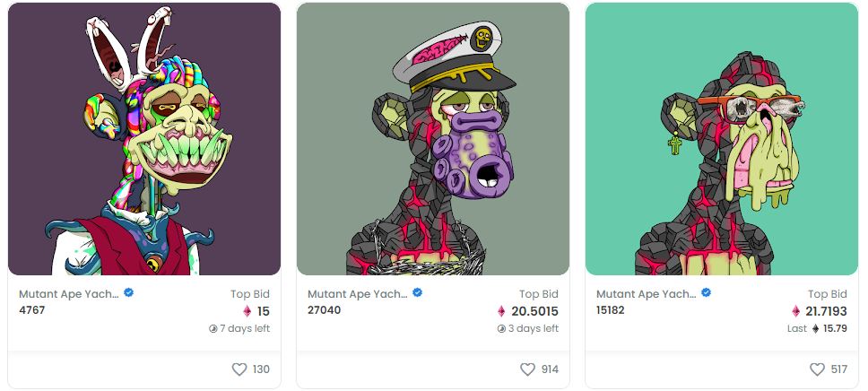Click verified badge on the 27040 card
The image size is (868, 391).
(x=417, y=292)
